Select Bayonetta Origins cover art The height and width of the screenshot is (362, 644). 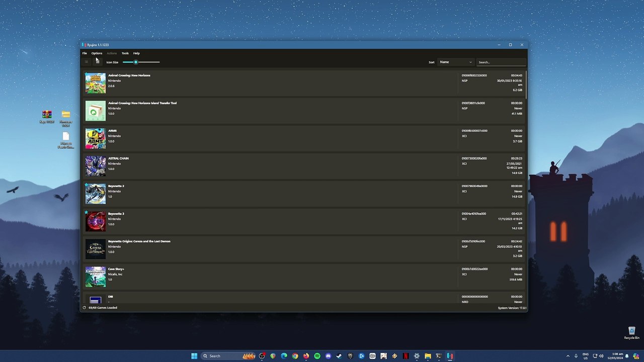pos(96,249)
